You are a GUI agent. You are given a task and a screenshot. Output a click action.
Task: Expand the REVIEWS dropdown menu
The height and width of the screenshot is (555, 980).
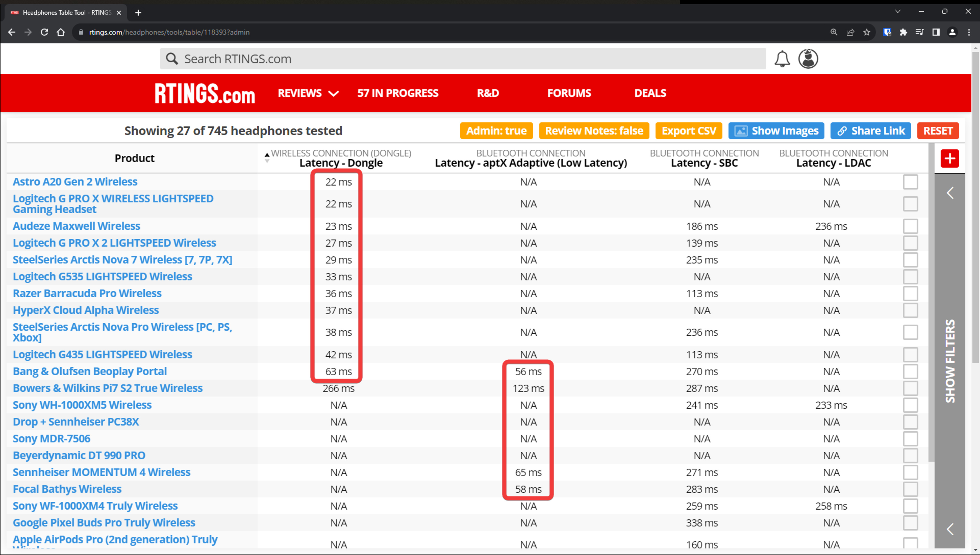[x=308, y=93]
